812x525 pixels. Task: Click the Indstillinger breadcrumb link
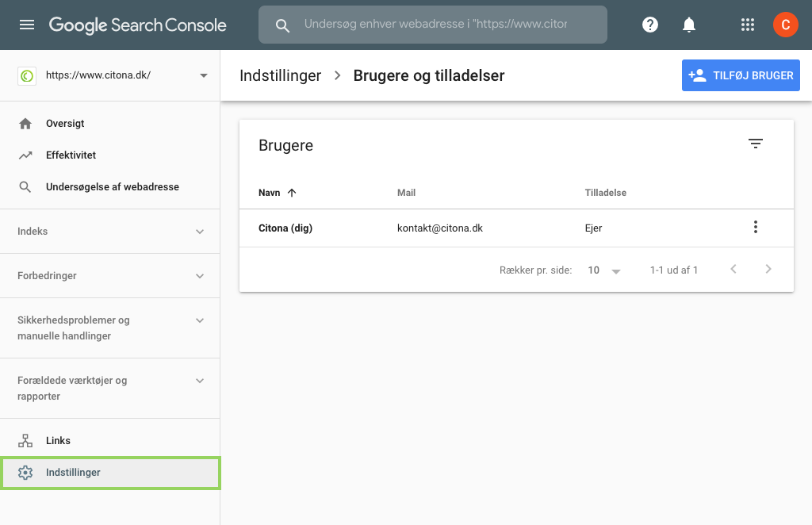(x=280, y=75)
